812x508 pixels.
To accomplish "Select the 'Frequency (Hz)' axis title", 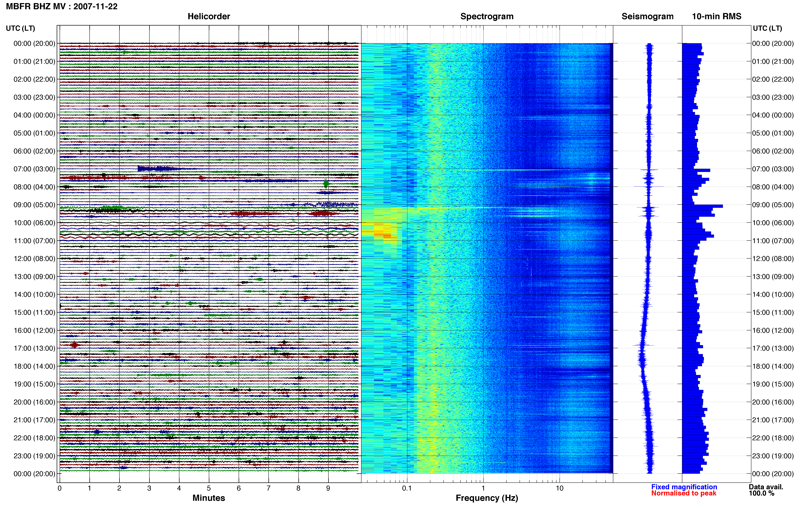I will click(487, 498).
